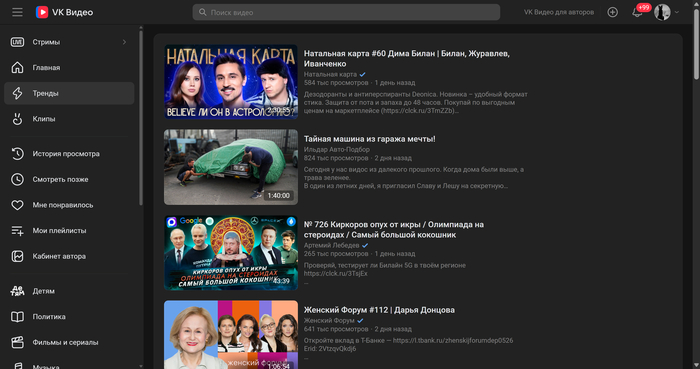Open Смотреть позже list
The height and width of the screenshot is (369, 700).
pos(69,179)
